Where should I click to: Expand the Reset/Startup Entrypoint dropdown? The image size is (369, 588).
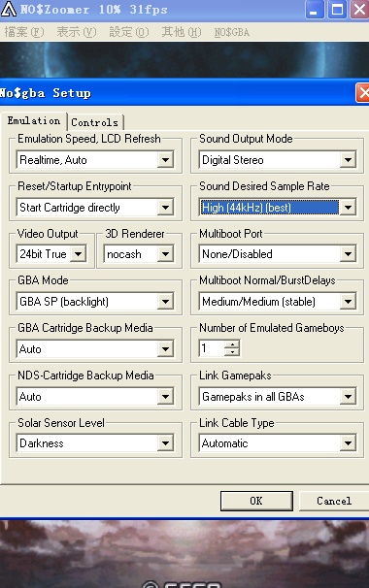(x=165, y=208)
